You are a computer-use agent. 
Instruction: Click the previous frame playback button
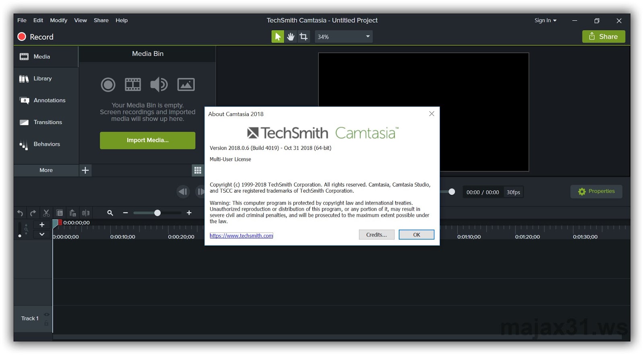click(183, 192)
